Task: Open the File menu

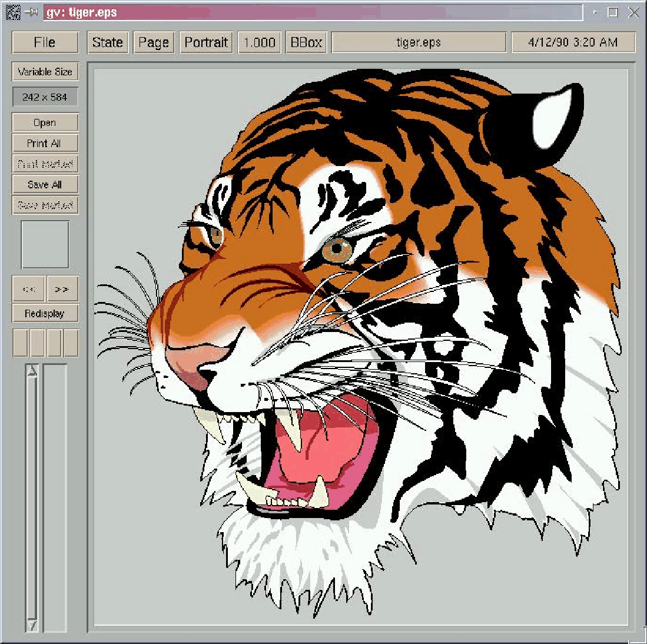Action: pyautogui.click(x=45, y=42)
